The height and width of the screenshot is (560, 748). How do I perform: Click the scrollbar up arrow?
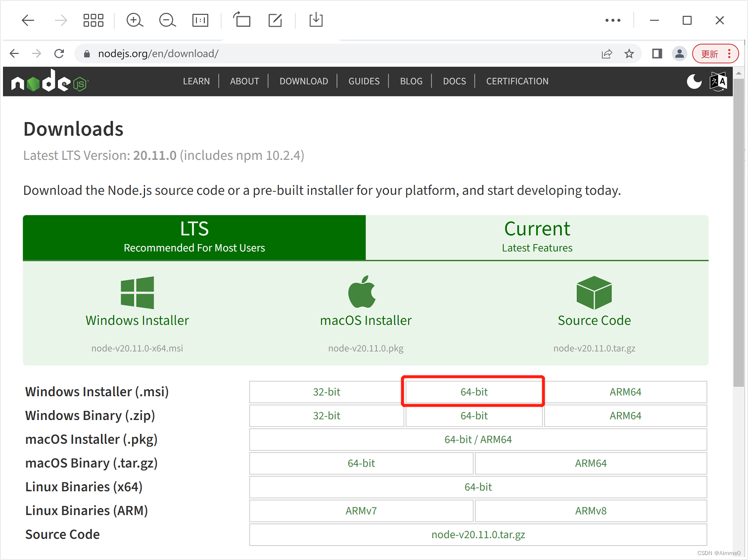pos(739,73)
